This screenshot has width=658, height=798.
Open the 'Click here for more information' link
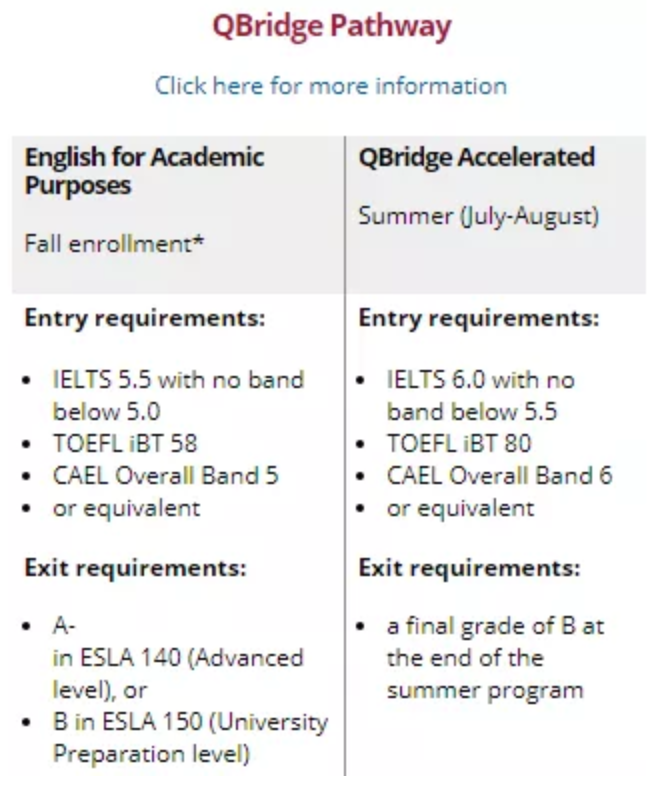330,85
